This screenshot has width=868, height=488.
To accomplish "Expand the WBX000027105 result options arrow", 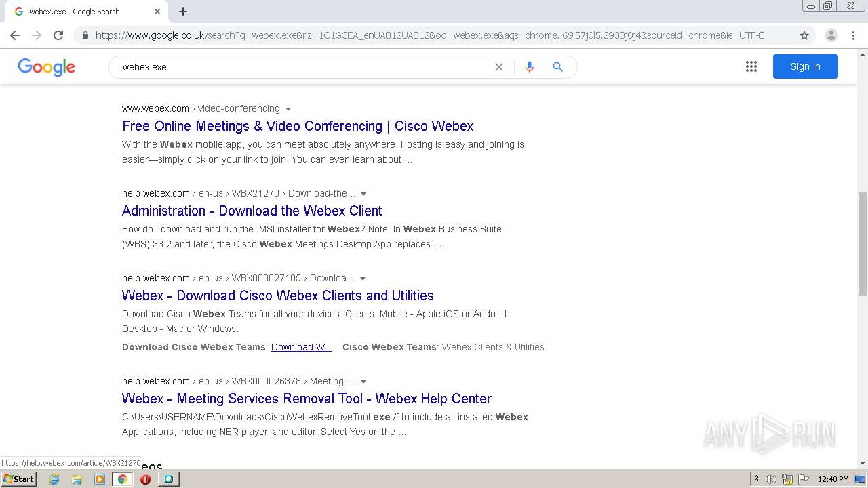I will 363,279.
